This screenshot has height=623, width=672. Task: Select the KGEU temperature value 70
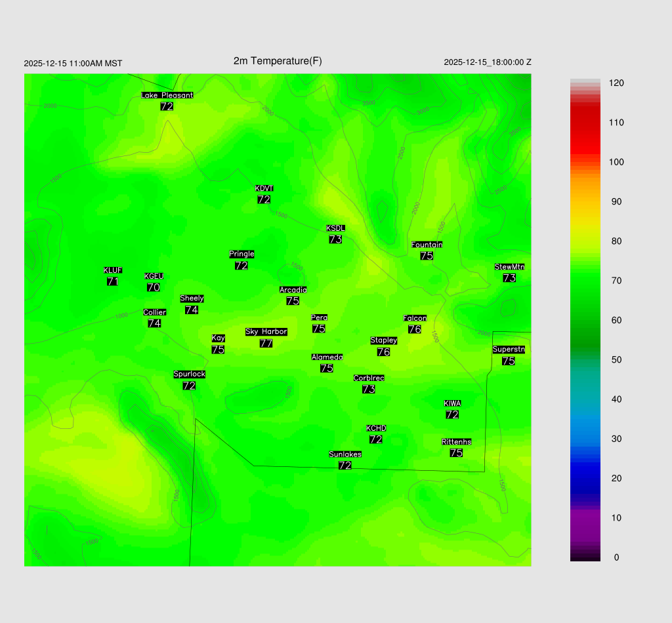point(154,287)
